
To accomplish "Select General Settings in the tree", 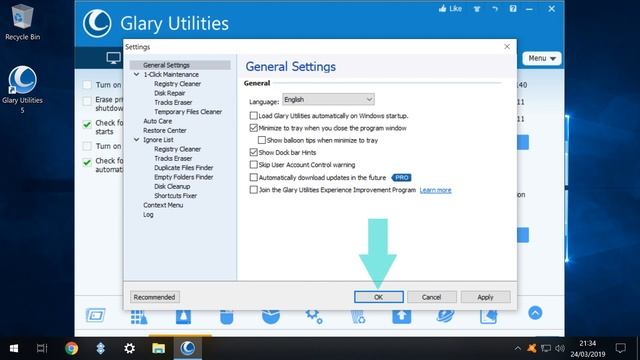I will 166,65.
